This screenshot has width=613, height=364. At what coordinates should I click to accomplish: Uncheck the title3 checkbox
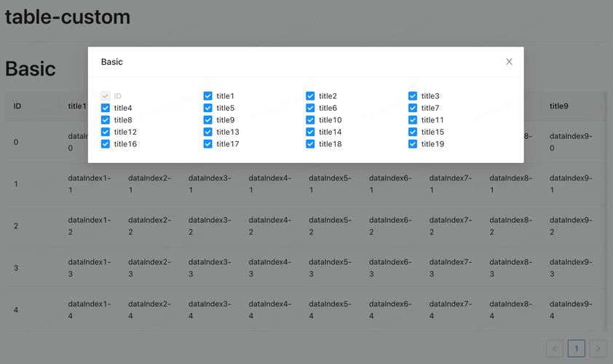click(413, 96)
